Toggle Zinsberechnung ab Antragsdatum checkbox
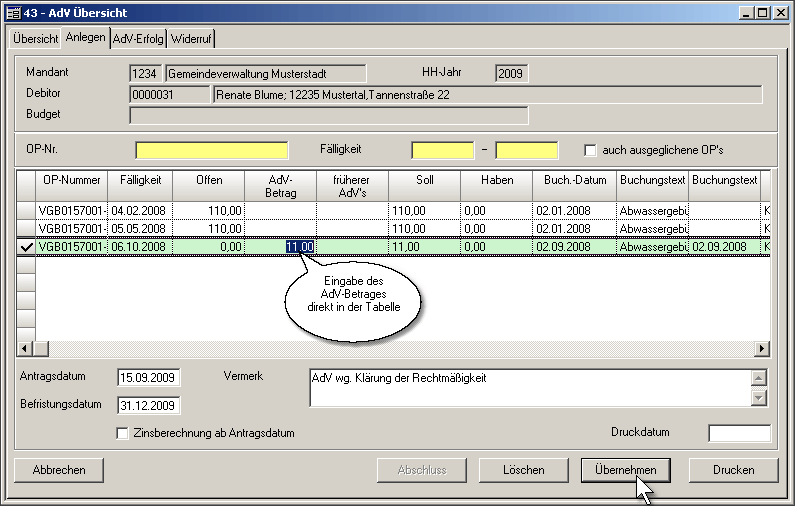Screen dimensions: 795x506 tap(123, 433)
